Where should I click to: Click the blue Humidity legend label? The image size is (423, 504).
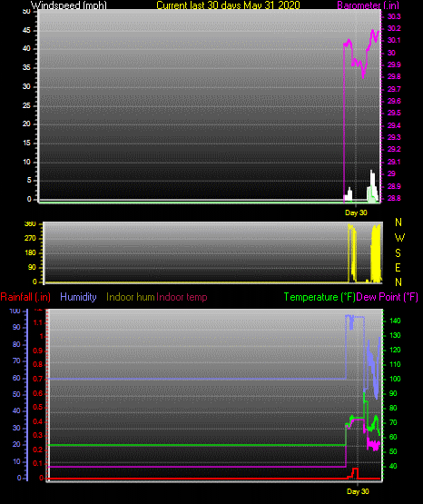click(x=78, y=297)
